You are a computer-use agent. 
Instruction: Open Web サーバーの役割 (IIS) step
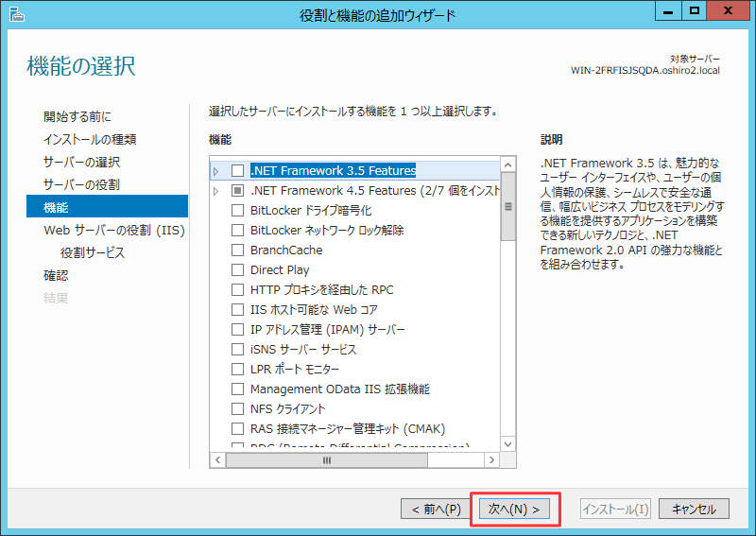click(x=114, y=230)
